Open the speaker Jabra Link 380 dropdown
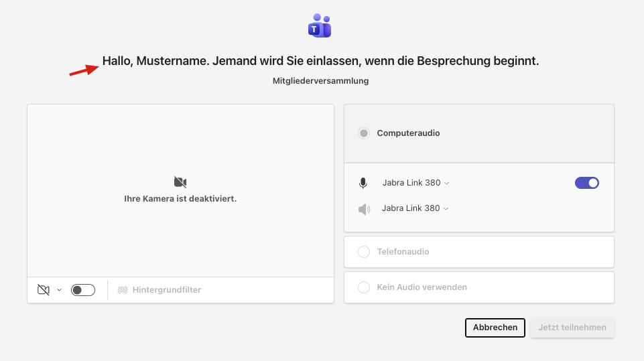This screenshot has height=361, width=644. point(415,208)
